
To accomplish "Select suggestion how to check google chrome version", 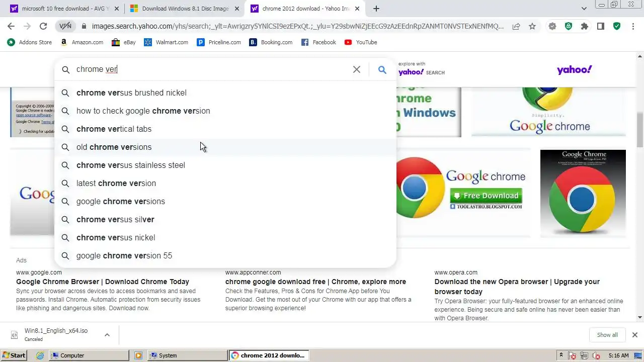I will (x=225, y=111).
